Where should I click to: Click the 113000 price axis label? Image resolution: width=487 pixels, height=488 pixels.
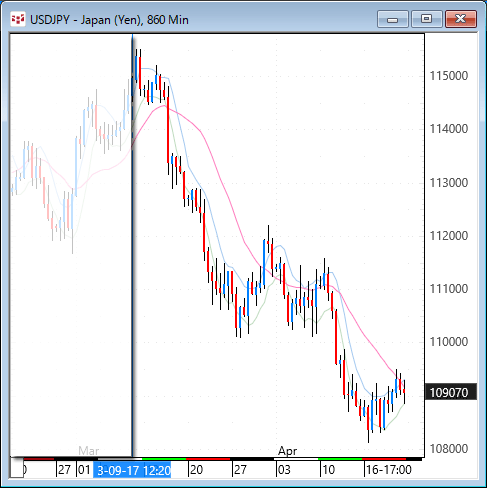449,183
